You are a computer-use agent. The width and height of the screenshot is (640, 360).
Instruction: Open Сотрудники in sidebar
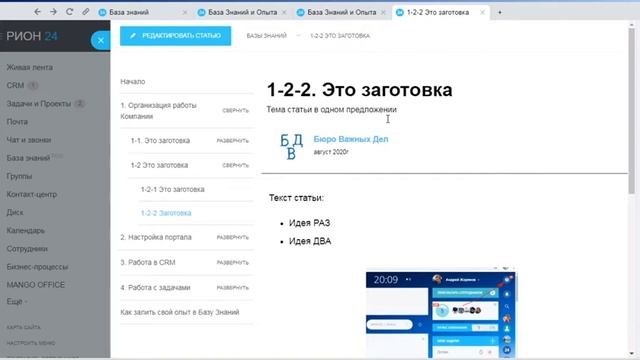tap(27, 249)
